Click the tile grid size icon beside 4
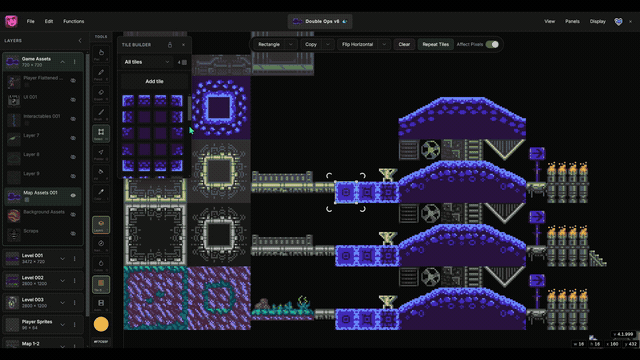Screen dimensions: 640x360 [x=184, y=62]
